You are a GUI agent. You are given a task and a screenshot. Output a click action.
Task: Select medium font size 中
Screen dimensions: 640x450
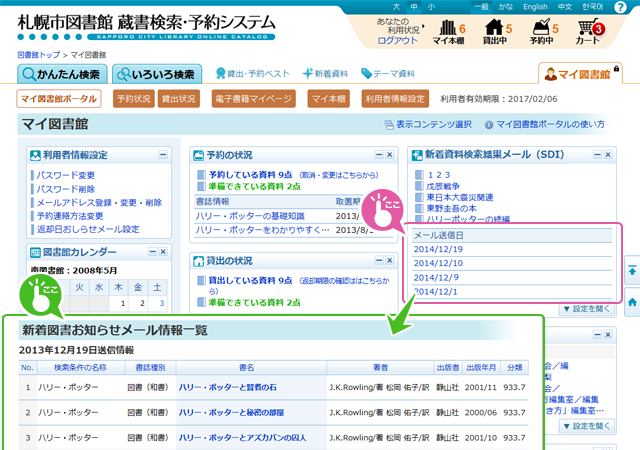[x=414, y=7]
